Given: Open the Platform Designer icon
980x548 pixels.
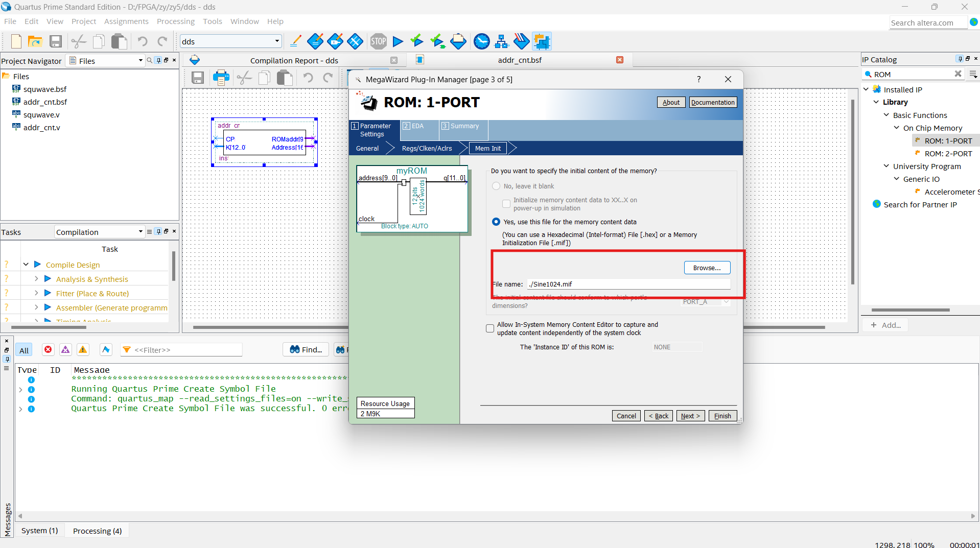Looking at the screenshot, I should point(542,41).
